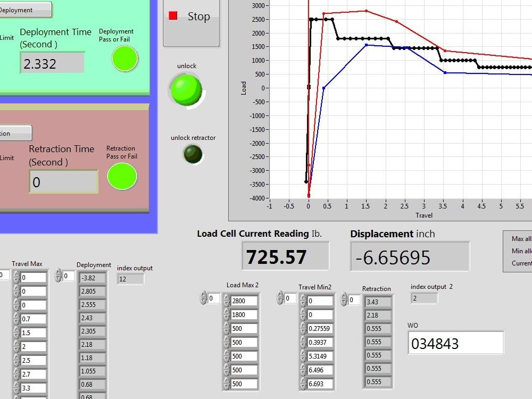This screenshot has width=532, height=399.
Task: Click the Deployment array value 2.805
Action: [92, 291]
